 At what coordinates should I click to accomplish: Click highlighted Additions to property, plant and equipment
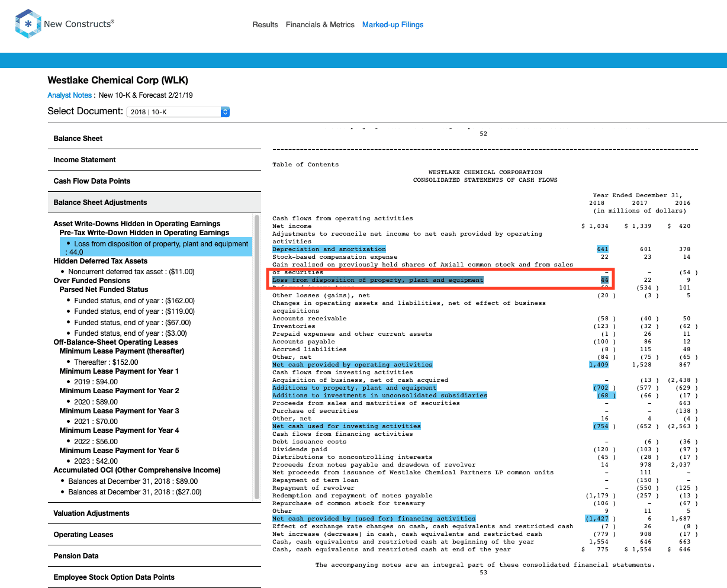(x=354, y=388)
